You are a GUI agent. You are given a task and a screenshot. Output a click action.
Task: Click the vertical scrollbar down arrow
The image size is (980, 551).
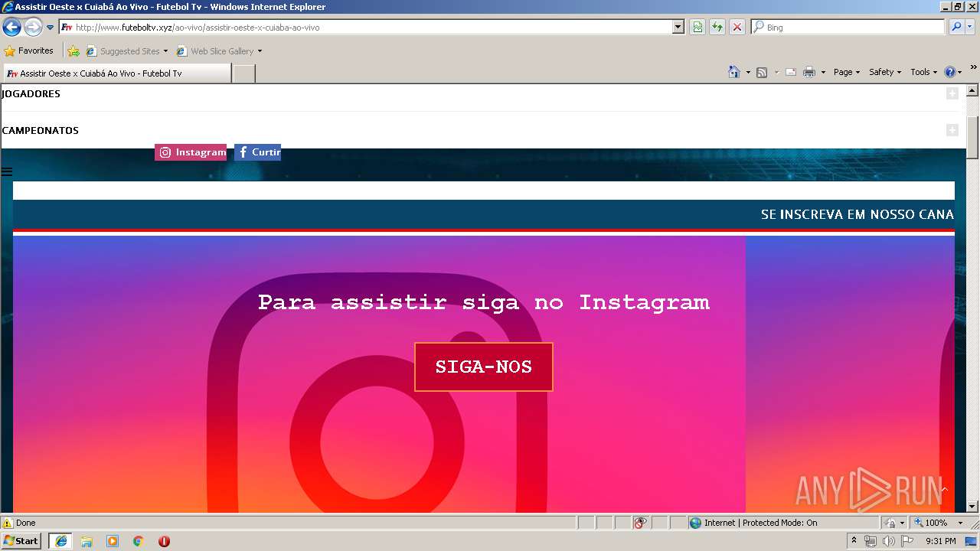973,506
